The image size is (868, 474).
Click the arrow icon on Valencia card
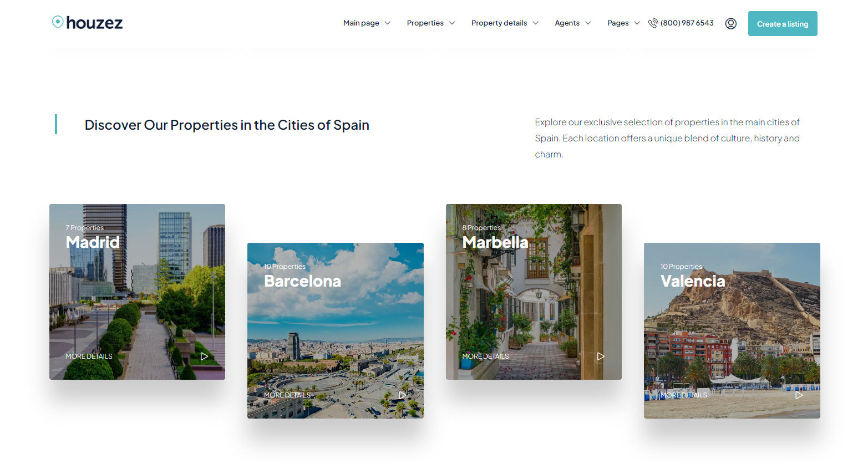click(x=799, y=395)
